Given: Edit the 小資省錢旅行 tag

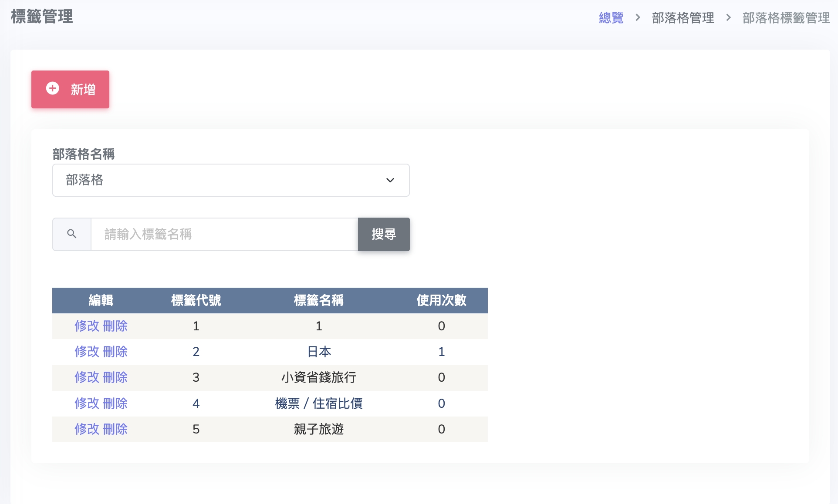Looking at the screenshot, I should pyautogui.click(x=87, y=377).
